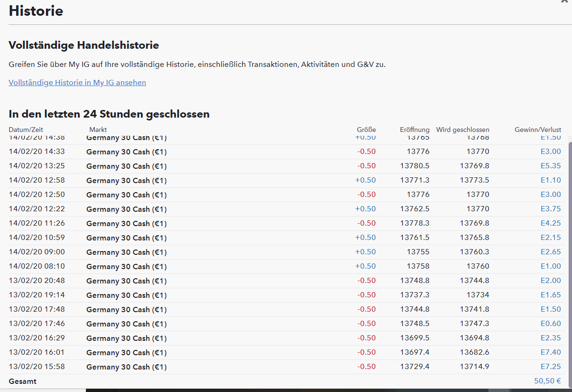Click the Markt column header

(98, 130)
